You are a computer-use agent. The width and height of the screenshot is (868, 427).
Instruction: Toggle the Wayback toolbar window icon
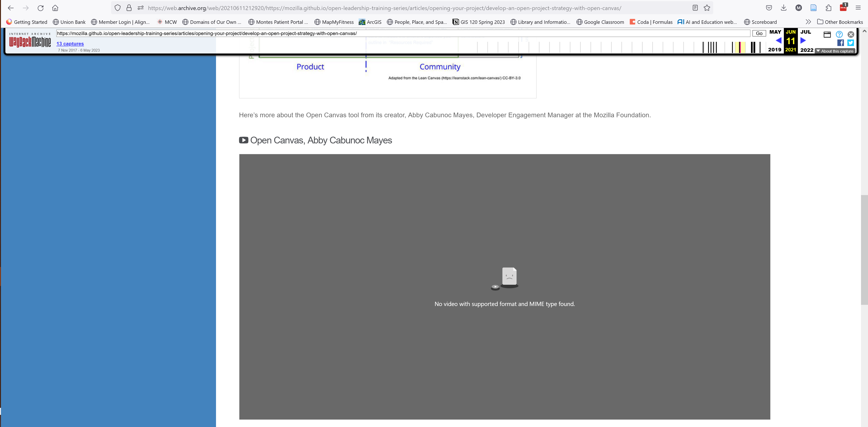[x=827, y=34]
